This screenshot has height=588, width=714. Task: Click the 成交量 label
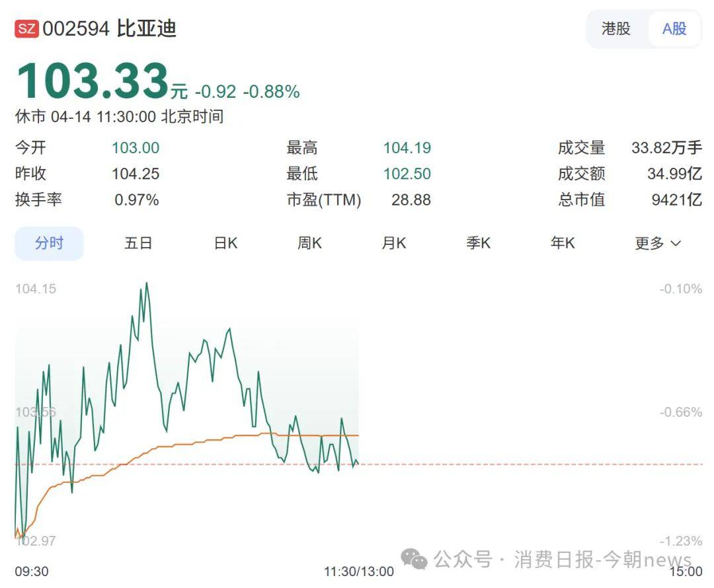582,148
